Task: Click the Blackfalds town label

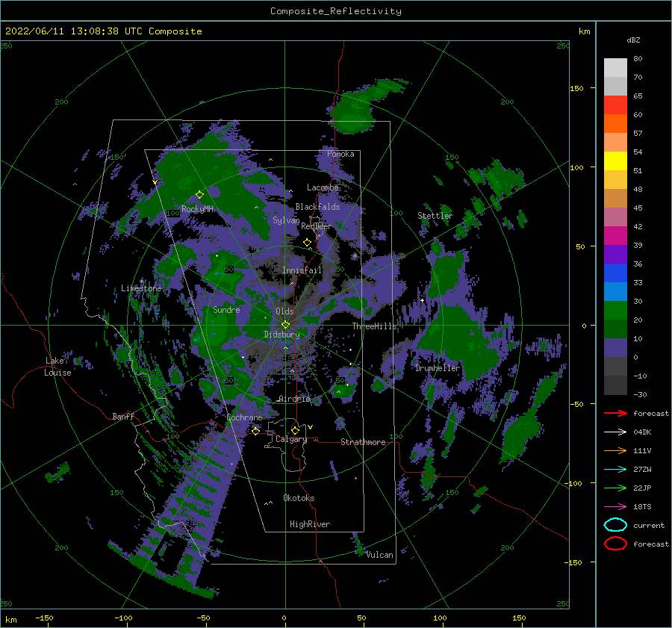Action: pos(317,207)
